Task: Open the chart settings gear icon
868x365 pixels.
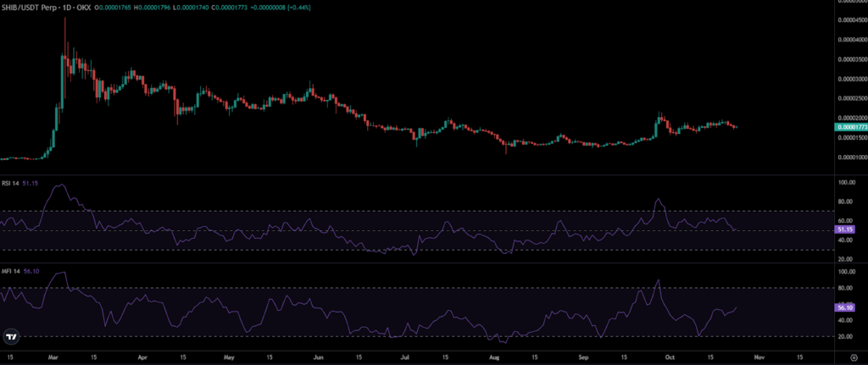Action: tap(854, 357)
